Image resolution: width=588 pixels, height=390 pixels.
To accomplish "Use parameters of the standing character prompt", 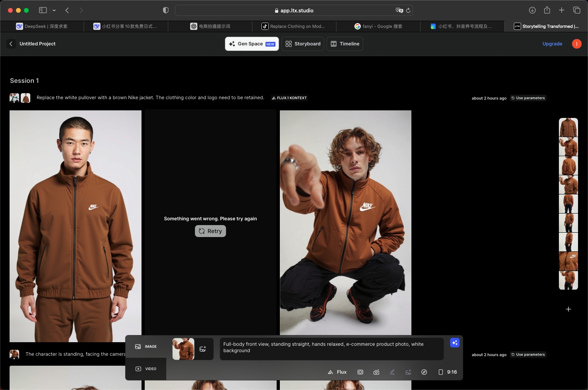I will (528, 355).
